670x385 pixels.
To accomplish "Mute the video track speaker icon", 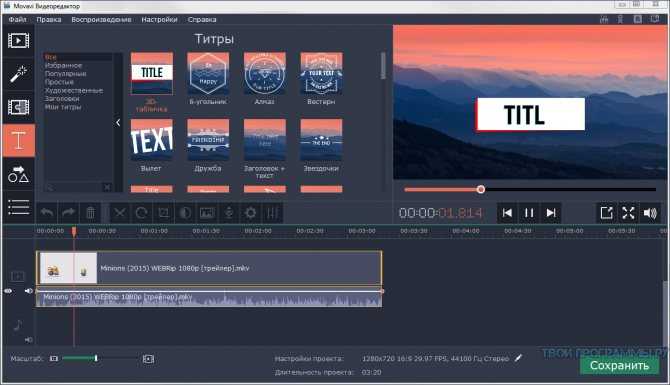I will [x=28, y=291].
